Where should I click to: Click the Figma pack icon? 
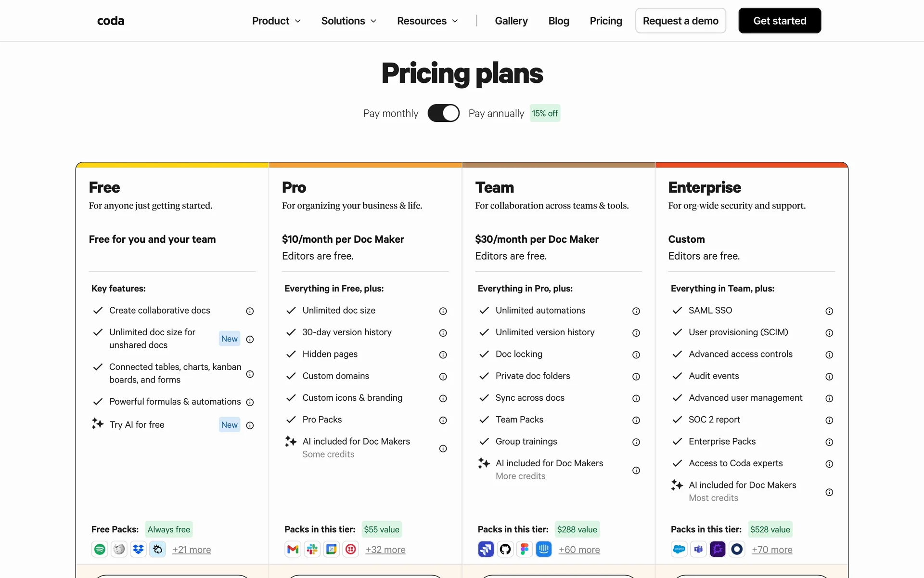[524, 549]
